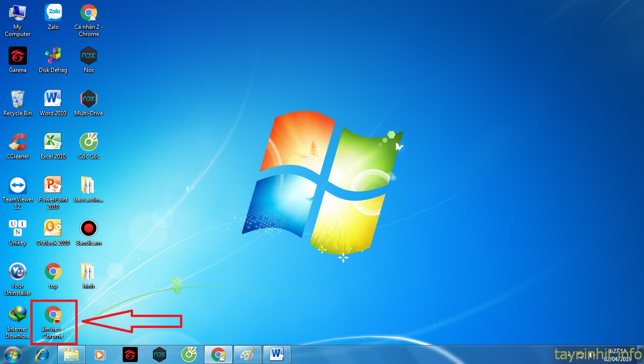This screenshot has width=644, height=364.
Task: Click the Nox emulator desktop icon
Action: tap(89, 56)
